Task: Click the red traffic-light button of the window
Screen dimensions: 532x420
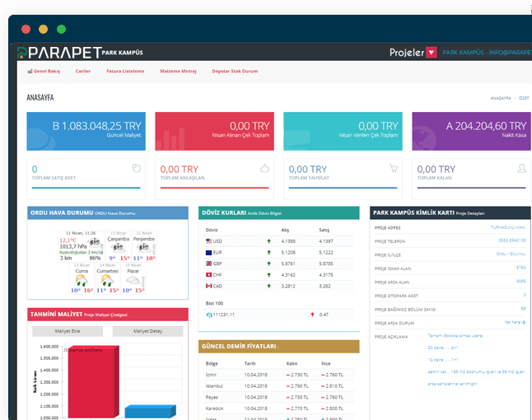Action: (x=26, y=29)
